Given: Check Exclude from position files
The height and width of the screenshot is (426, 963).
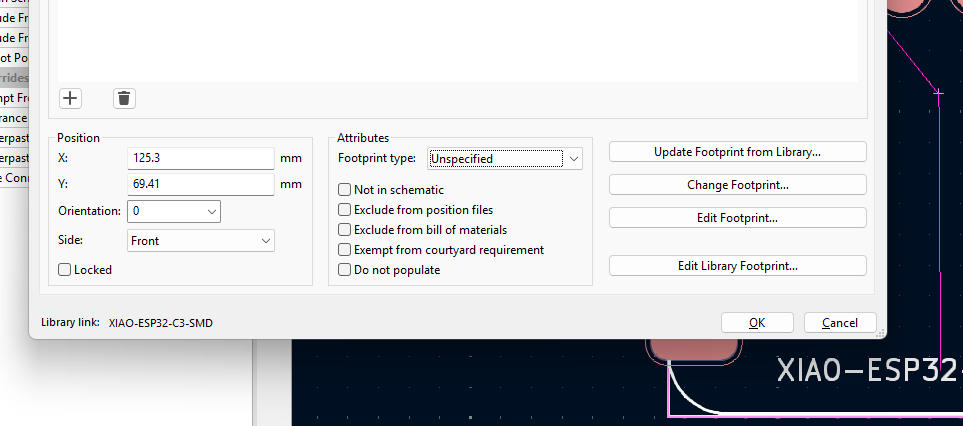Looking at the screenshot, I should pos(345,210).
